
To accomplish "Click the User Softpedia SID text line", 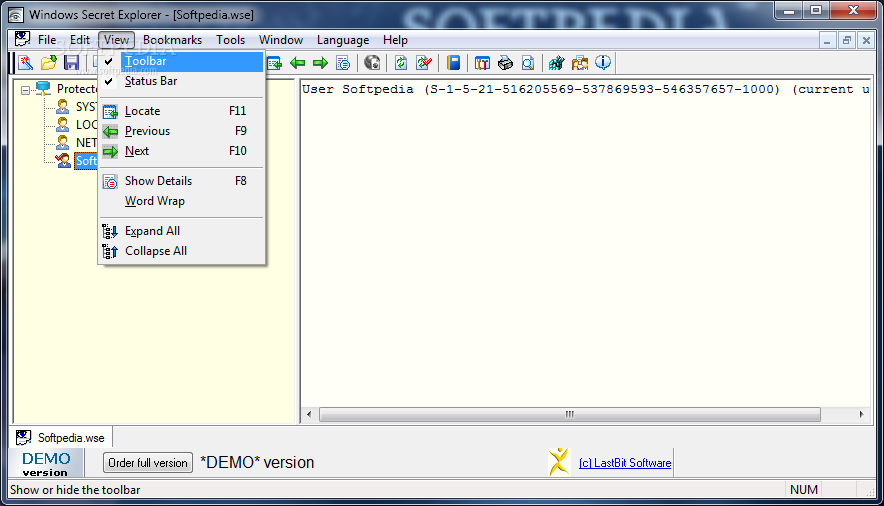I will 586,89.
